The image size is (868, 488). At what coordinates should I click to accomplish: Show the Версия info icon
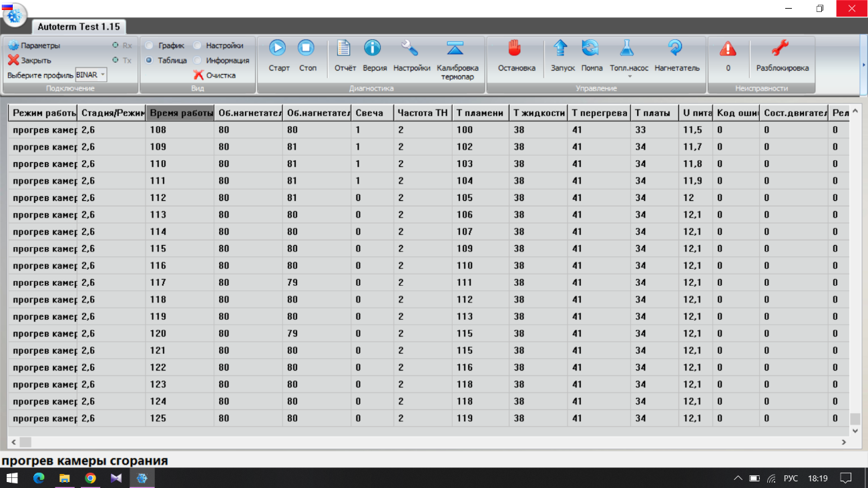click(373, 48)
